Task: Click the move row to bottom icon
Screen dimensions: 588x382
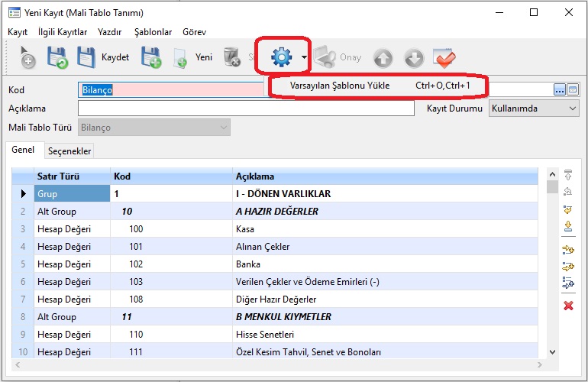Action: 567,225
